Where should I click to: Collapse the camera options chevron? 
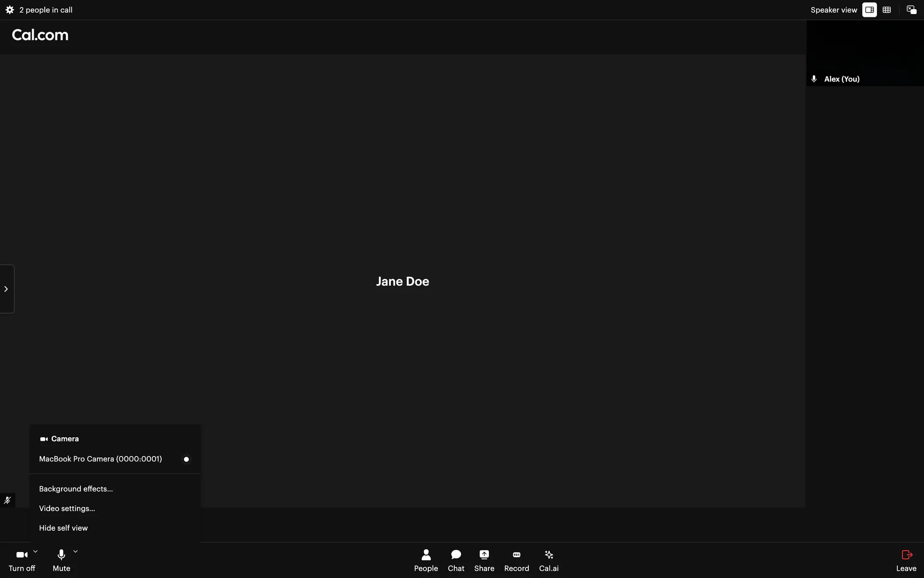(x=35, y=552)
